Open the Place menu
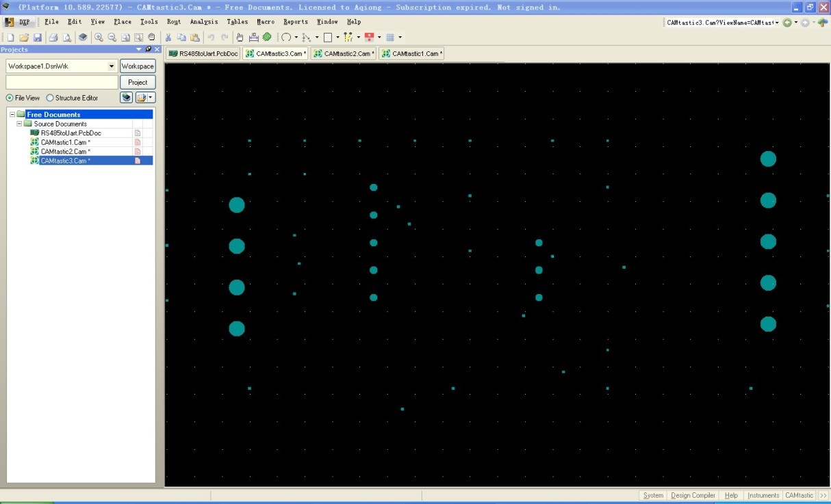The image size is (831, 504). tap(123, 22)
